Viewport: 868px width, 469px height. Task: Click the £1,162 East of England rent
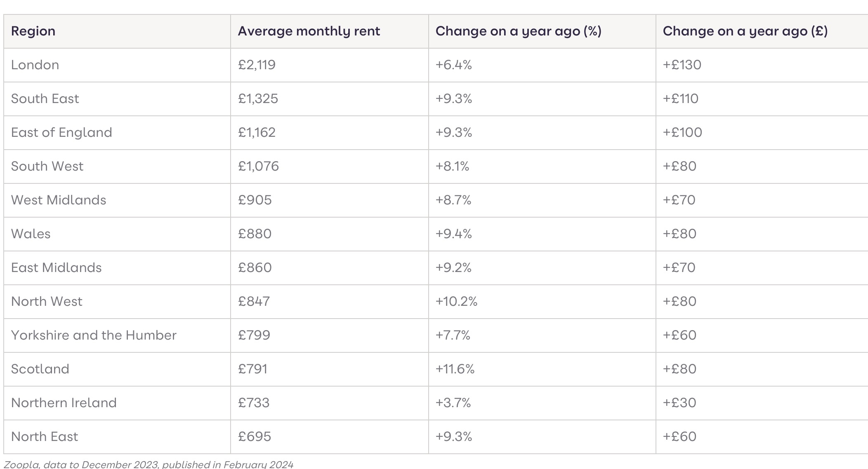click(x=257, y=133)
